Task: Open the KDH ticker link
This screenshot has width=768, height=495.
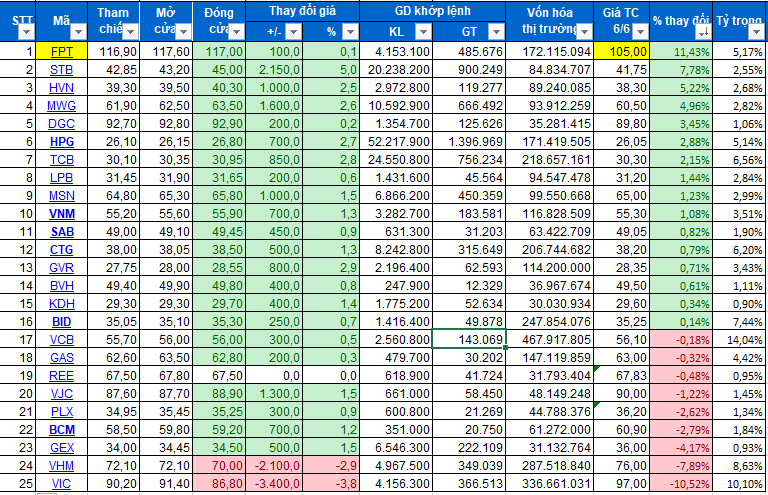Action: 62,304
